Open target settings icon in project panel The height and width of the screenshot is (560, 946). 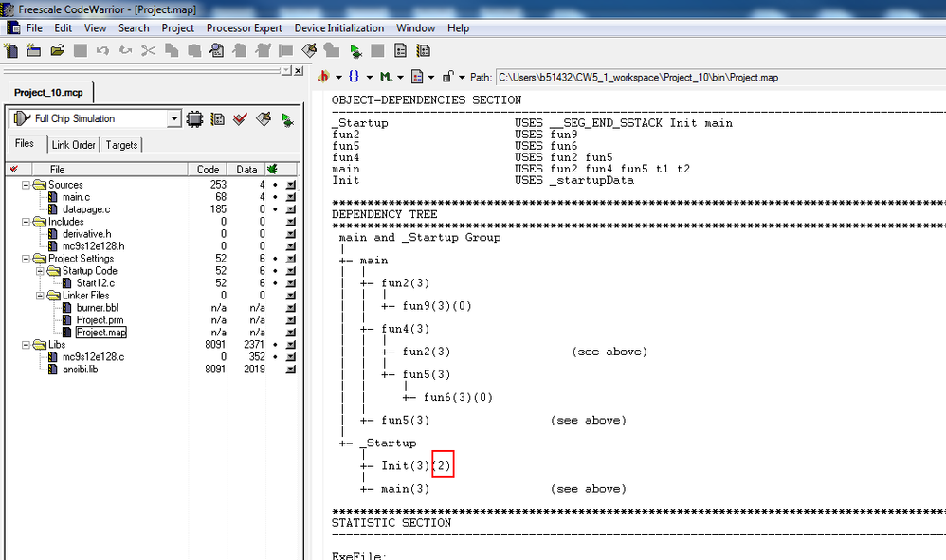click(218, 118)
